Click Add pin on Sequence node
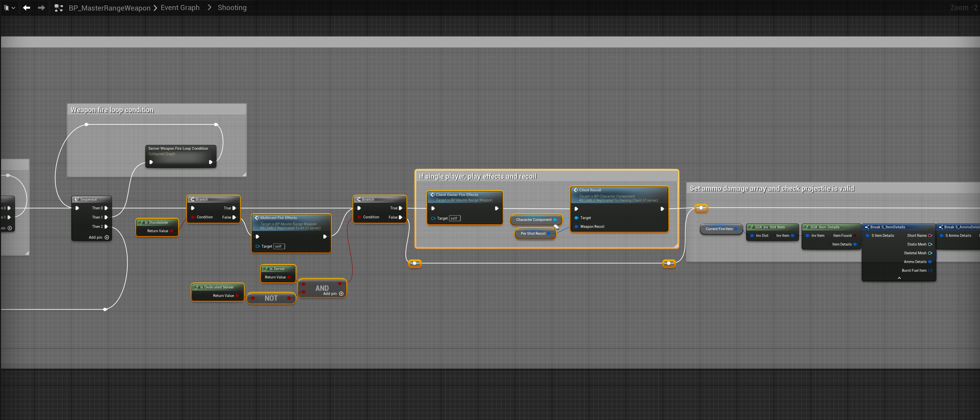The image size is (980, 420). coord(107,237)
